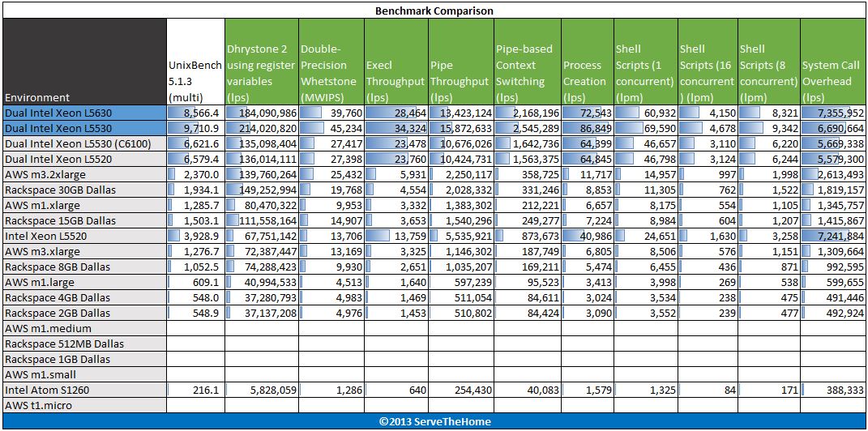Select the Execl Throughput column header

396,62
